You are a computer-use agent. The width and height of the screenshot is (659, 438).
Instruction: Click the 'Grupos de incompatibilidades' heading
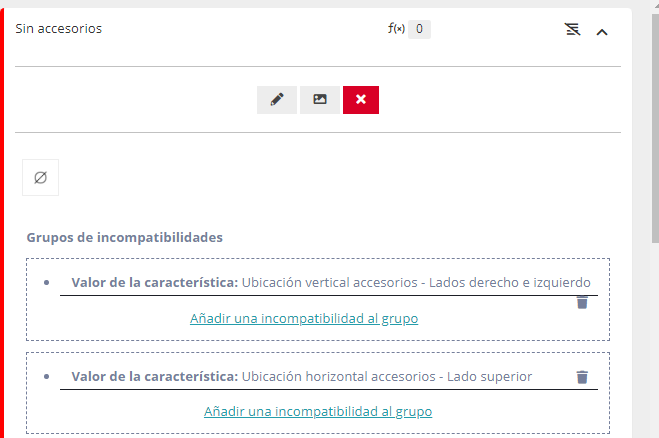(x=124, y=238)
